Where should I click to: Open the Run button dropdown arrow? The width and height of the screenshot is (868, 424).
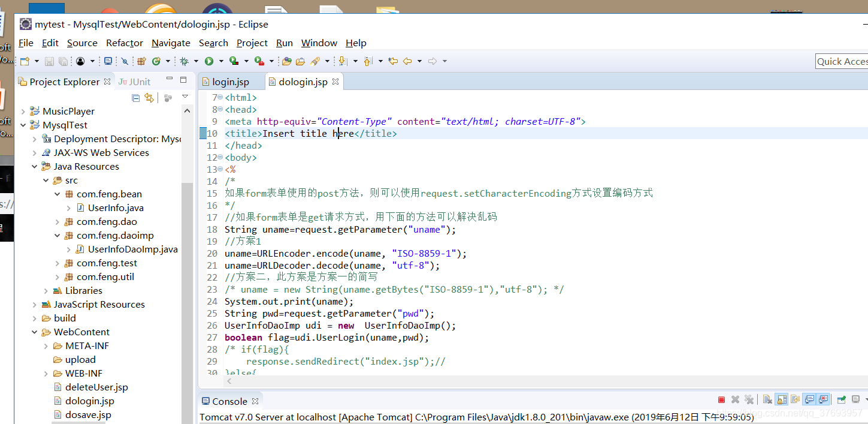pos(221,61)
